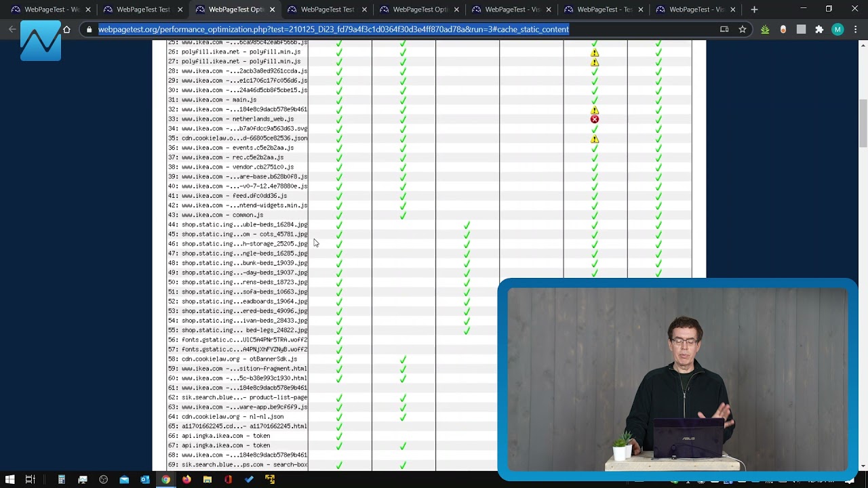The image size is (868, 488).
Task: Open File Explorer from the taskbar
Action: [x=208, y=479]
